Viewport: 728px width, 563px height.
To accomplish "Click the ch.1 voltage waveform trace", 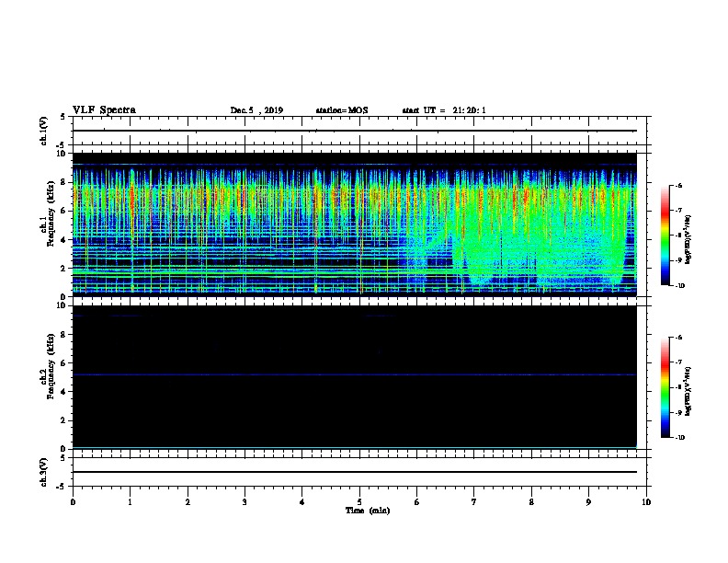I will click(354, 131).
